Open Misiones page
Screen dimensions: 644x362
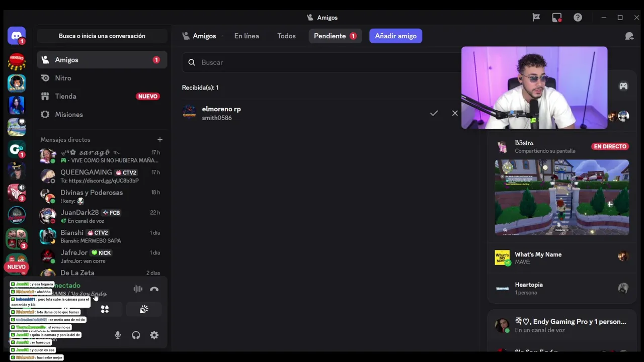pyautogui.click(x=102, y=114)
